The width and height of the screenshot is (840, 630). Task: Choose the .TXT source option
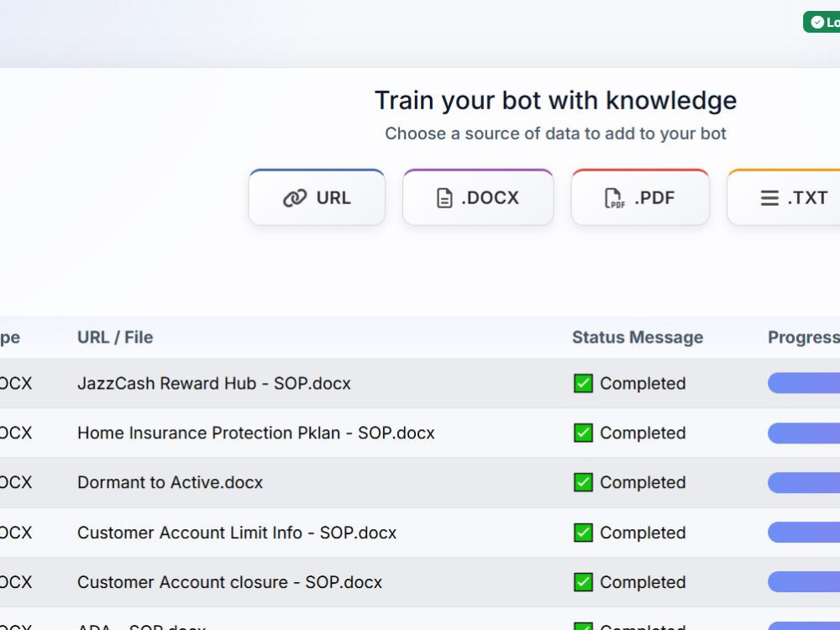(784, 197)
